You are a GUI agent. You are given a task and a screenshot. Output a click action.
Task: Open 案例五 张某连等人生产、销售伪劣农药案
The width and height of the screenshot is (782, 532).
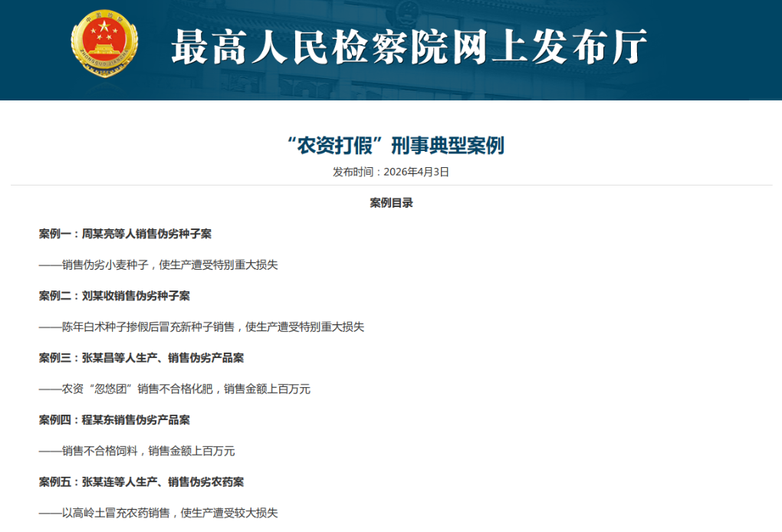coord(141,482)
